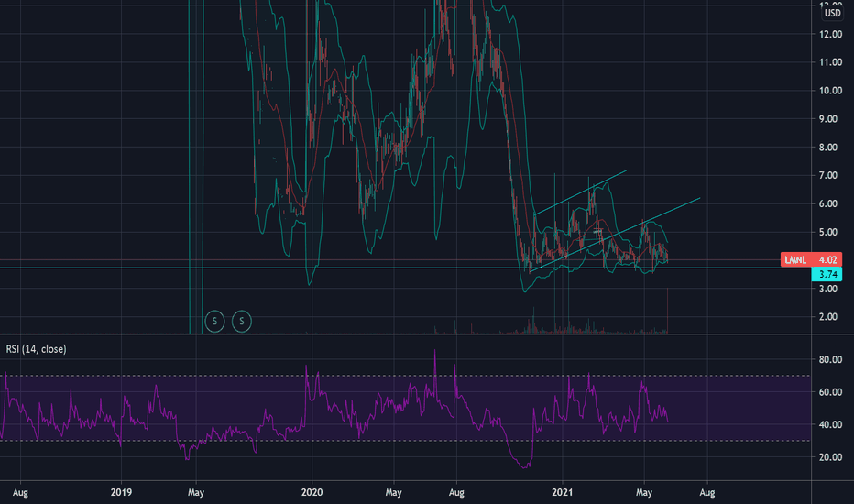Click the 7.00 price scale value

pyautogui.click(x=828, y=175)
